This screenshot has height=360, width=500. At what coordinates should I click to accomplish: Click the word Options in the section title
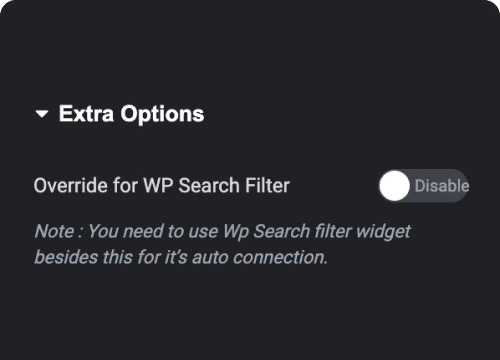pos(162,115)
